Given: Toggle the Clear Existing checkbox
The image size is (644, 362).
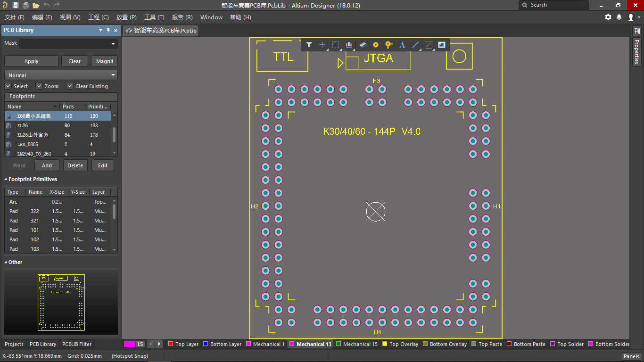Looking at the screenshot, I should coord(70,86).
